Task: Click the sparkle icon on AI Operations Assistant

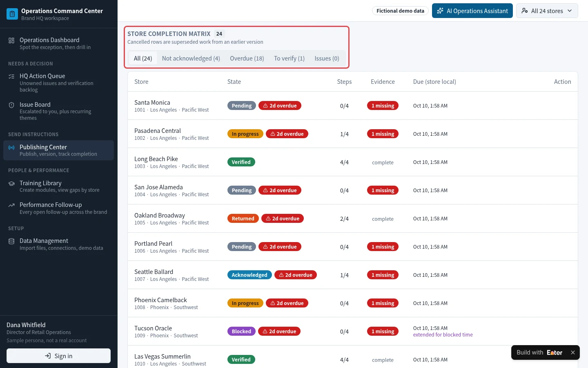Action: 440,11
